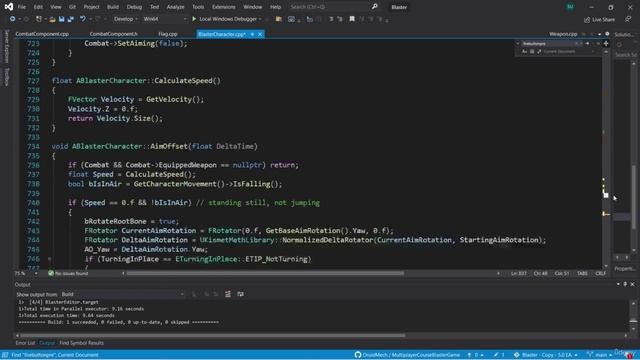Click the bookmark toolbar icon
This screenshot has height=360, width=640.
pyautogui.click(x=352, y=19)
